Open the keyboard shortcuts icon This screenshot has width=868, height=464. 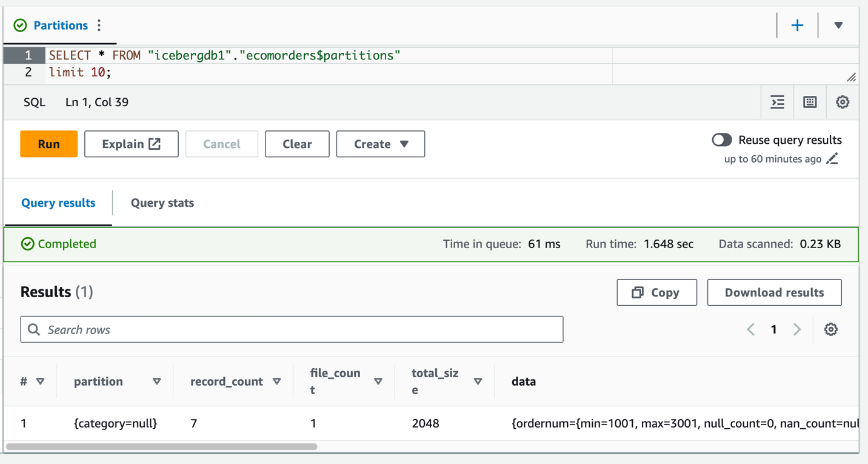pos(810,103)
